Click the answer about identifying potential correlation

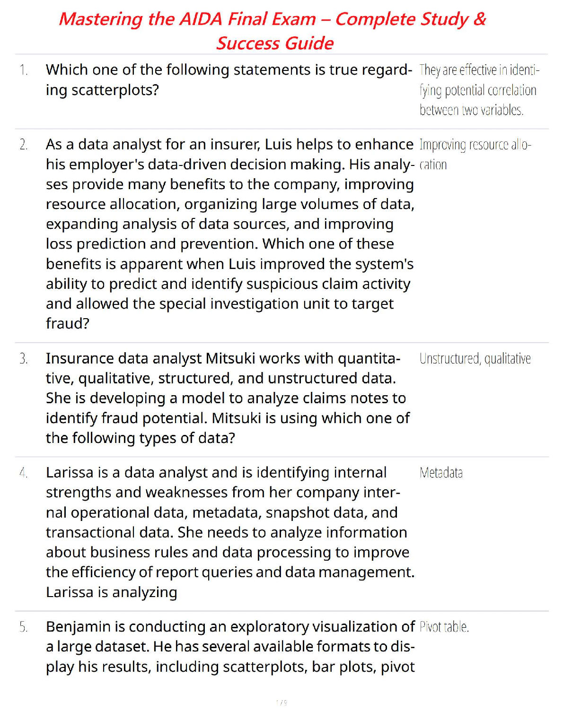pyautogui.click(x=478, y=90)
